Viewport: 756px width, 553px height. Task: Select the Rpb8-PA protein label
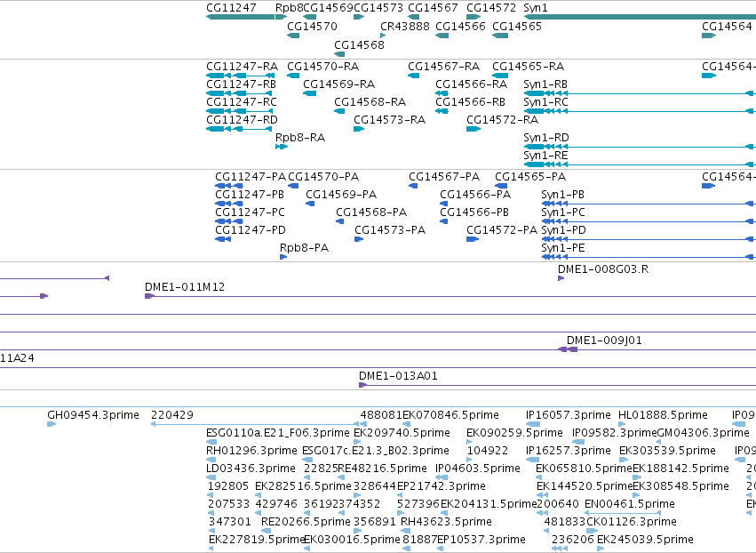[304, 249]
